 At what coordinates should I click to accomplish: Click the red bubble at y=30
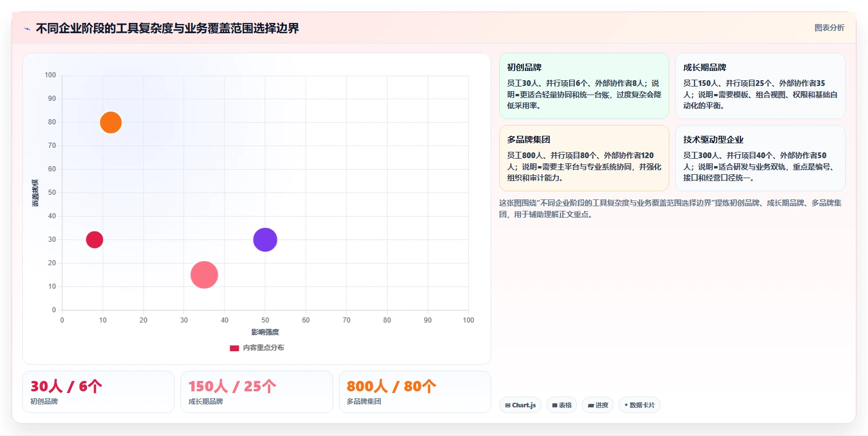coord(94,239)
